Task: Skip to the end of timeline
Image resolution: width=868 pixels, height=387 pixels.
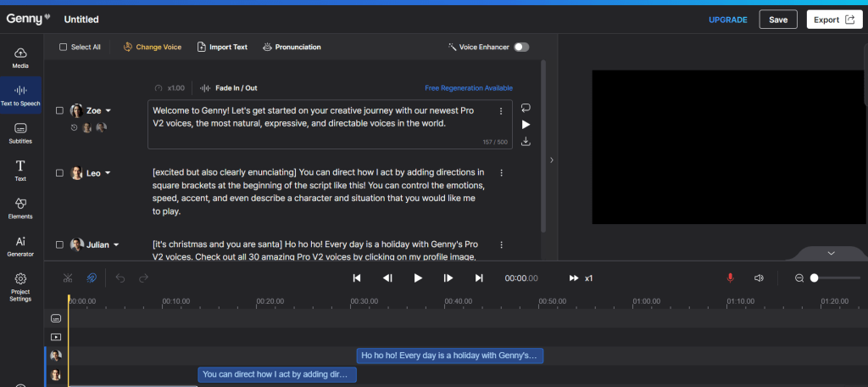Action: pos(479,278)
